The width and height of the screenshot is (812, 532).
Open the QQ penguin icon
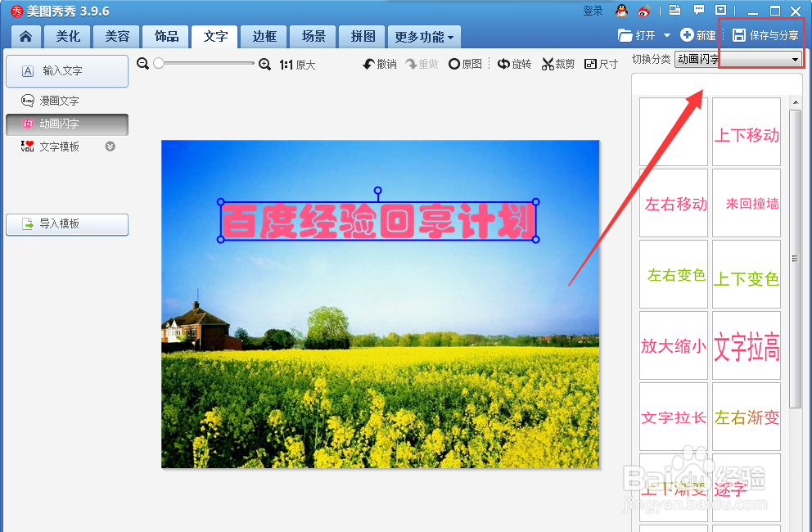(621, 10)
